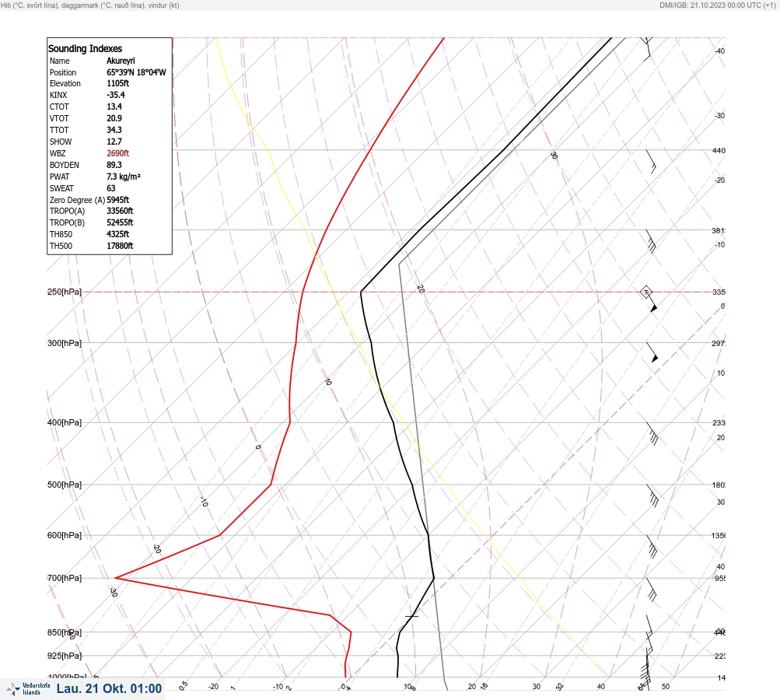Select the TH500 value '17880ft'
The image size is (780, 700).
(120, 246)
